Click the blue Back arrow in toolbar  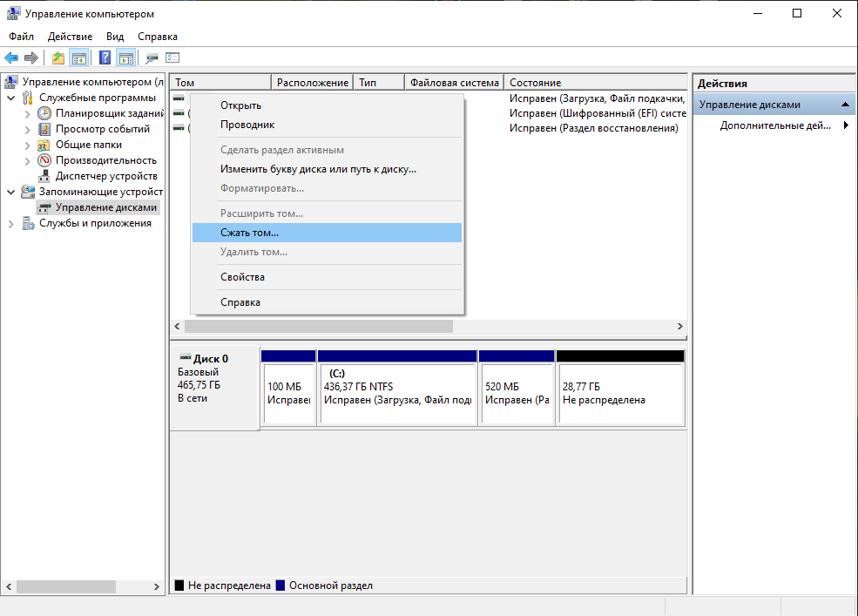coord(11,58)
